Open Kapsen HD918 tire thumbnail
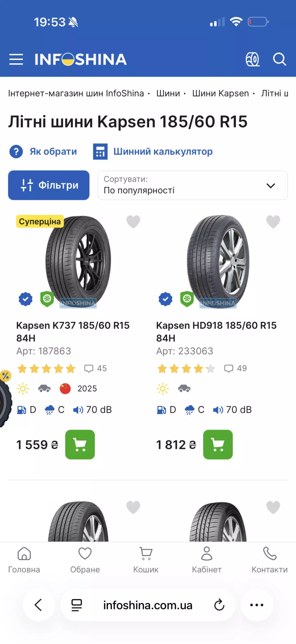296x644 pixels. click(218, 261)
